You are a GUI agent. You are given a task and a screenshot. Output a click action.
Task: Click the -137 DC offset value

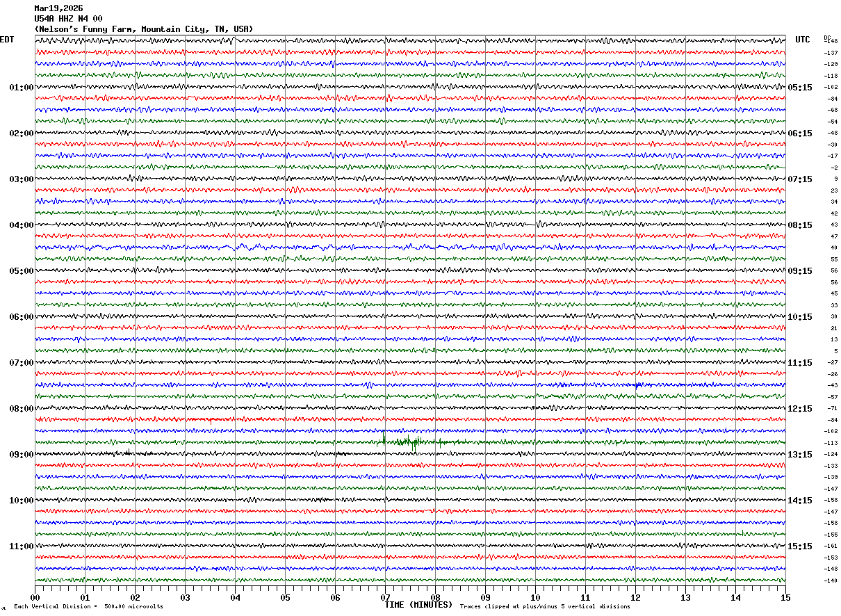[831, 53]
